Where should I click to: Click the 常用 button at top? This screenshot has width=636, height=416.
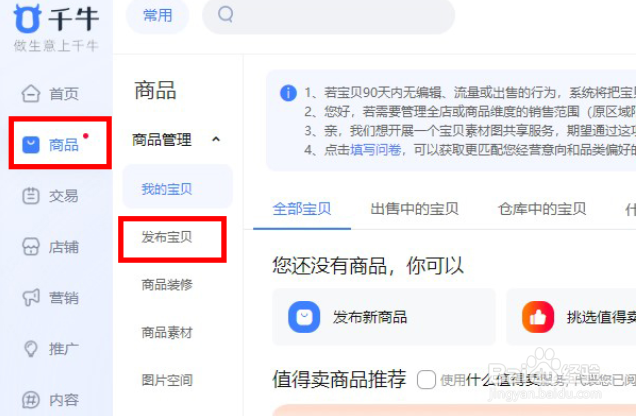(x=157, y=16)
